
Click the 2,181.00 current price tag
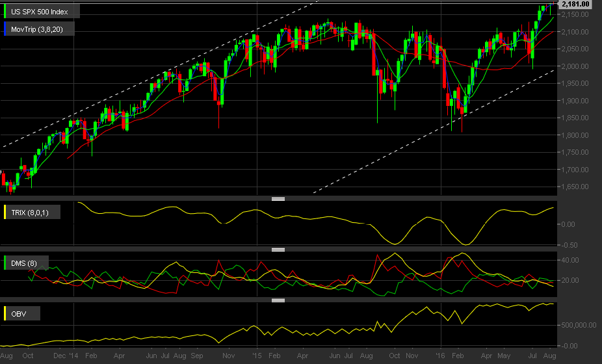pos(575,4)
